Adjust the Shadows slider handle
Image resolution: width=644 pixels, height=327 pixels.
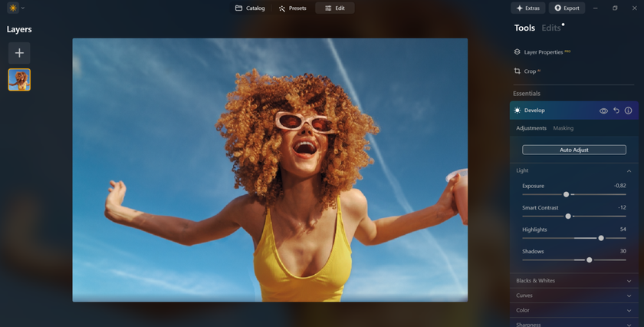point(590,259)
